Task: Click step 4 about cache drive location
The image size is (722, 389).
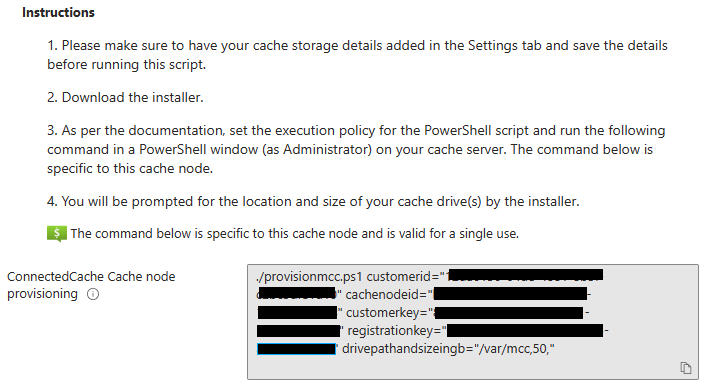Action: pyautogui.click(x=313, y=202)
